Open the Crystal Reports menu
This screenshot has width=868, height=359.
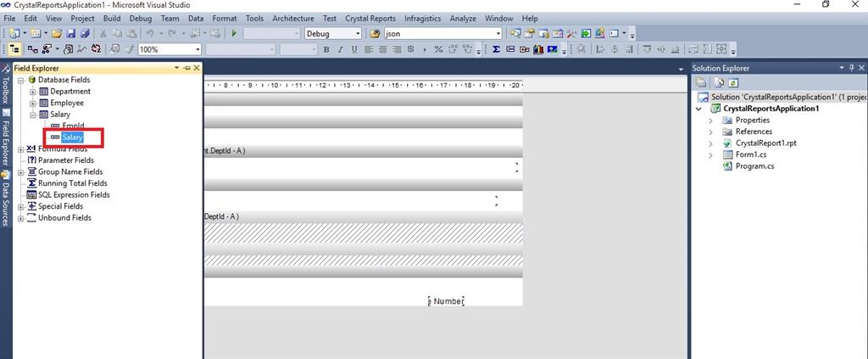370,19
